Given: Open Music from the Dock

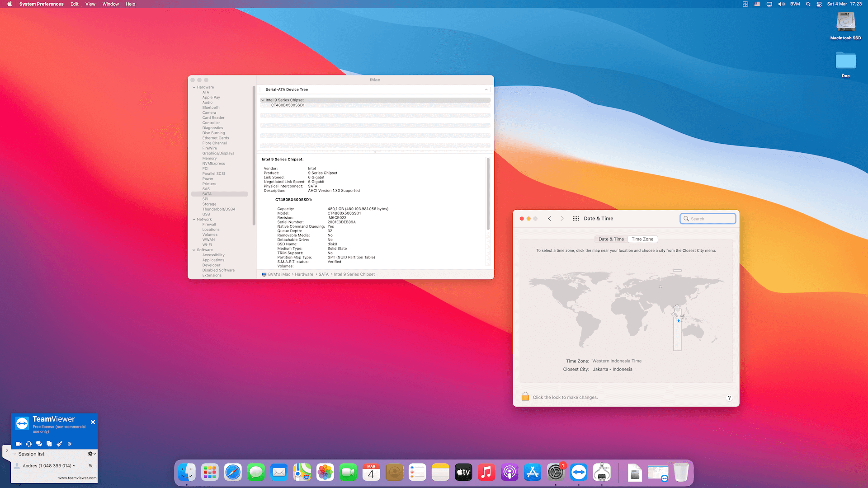Looking at the screenshot, I should coord(486,473).
